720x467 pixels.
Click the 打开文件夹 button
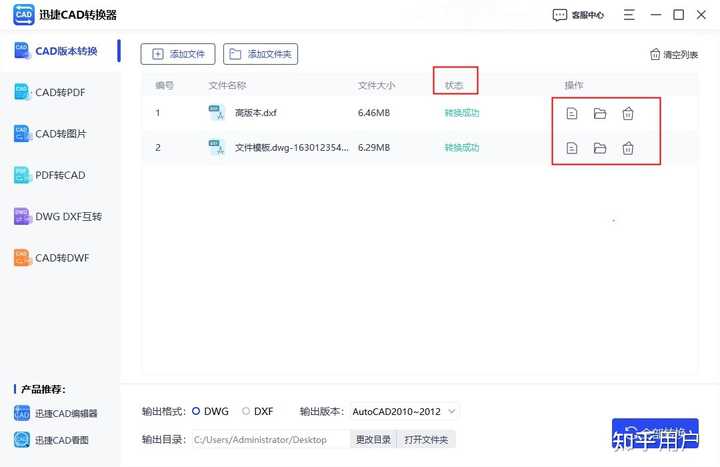(x=426, y=439)
